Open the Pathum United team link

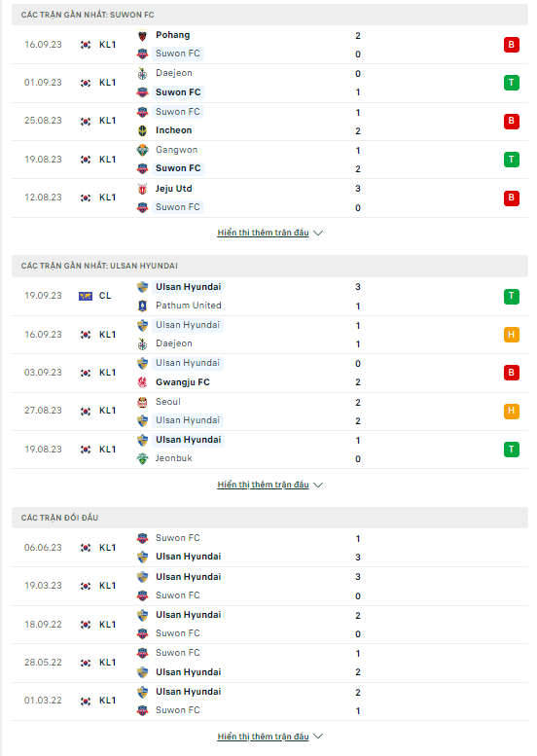pyautogui.click(x=189, y=306)
